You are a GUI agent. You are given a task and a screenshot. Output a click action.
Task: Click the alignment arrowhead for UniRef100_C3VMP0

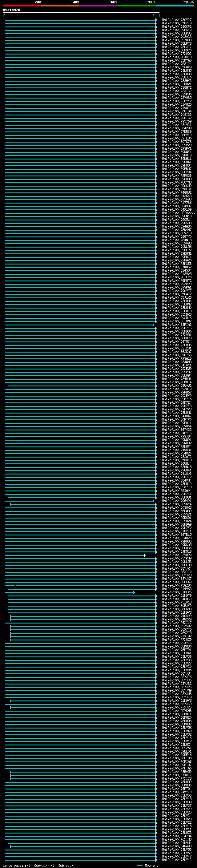[145, 555]
